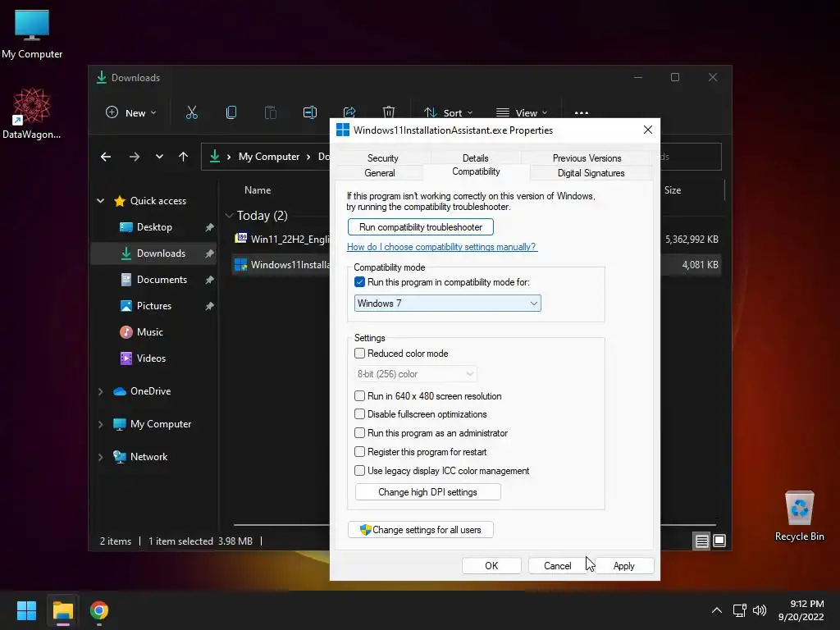The height and width of the screenshot is (630, 840).
Task: Open the Windows Start menu
Action: click(26, 610)
